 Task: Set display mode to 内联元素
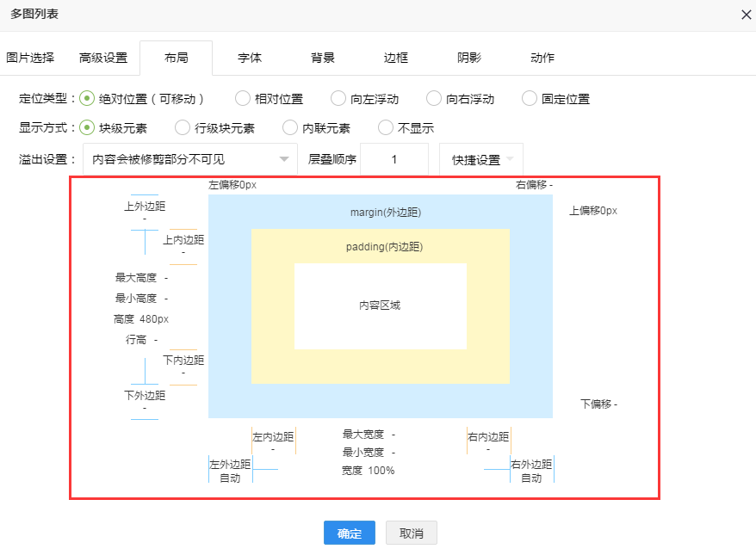291,128
